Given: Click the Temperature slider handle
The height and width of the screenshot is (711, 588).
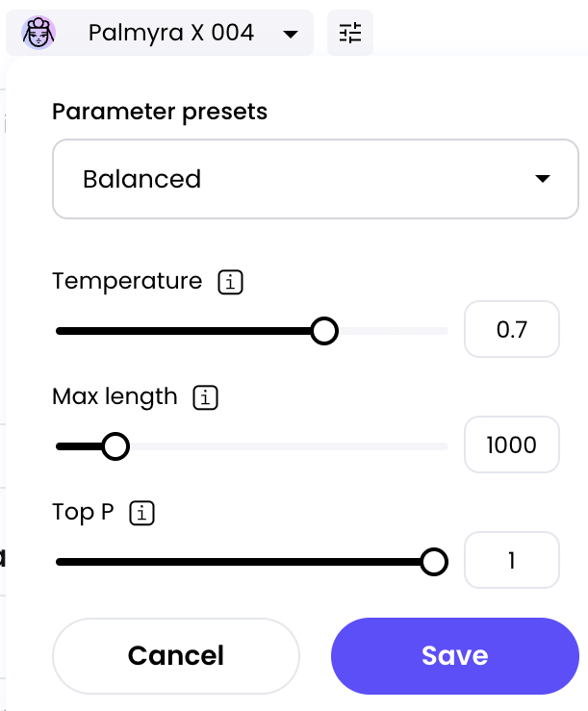Looking at the screenshot, I should point(324,331).
